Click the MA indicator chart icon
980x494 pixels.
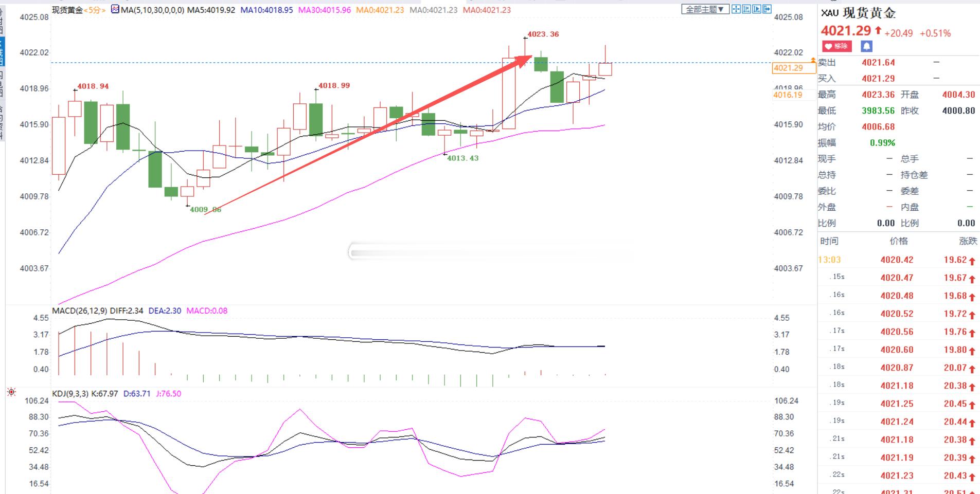115,9
